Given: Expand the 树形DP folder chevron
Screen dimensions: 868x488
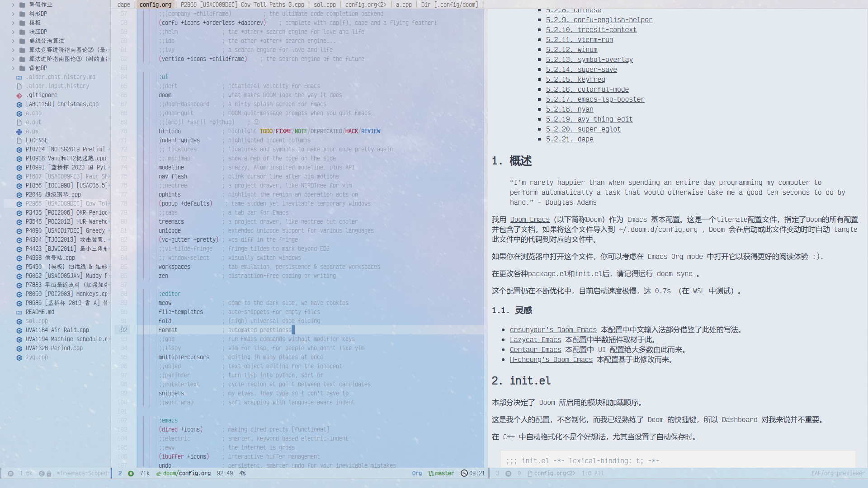Looking at the screenshot, I should (x=13, y=14).
